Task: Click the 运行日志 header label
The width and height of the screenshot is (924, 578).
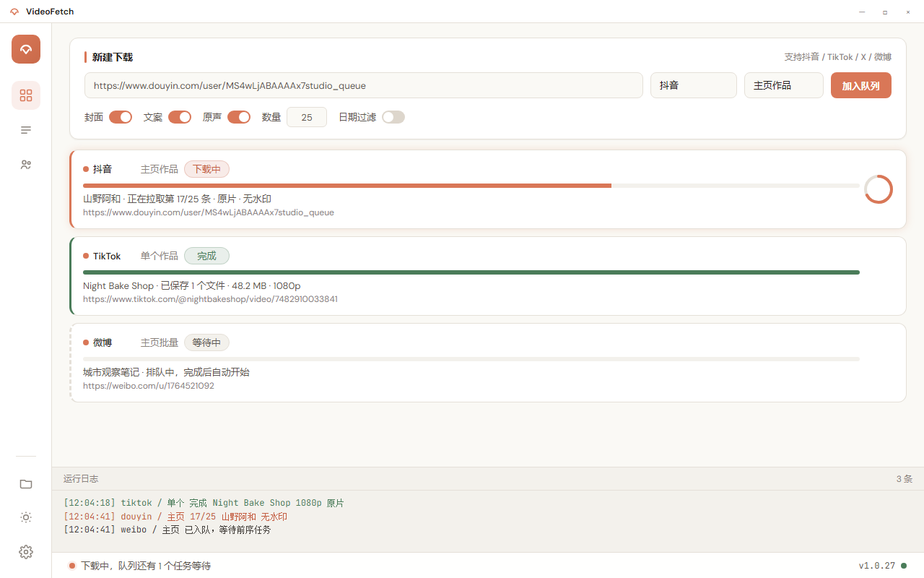Action: click(81, 479)
